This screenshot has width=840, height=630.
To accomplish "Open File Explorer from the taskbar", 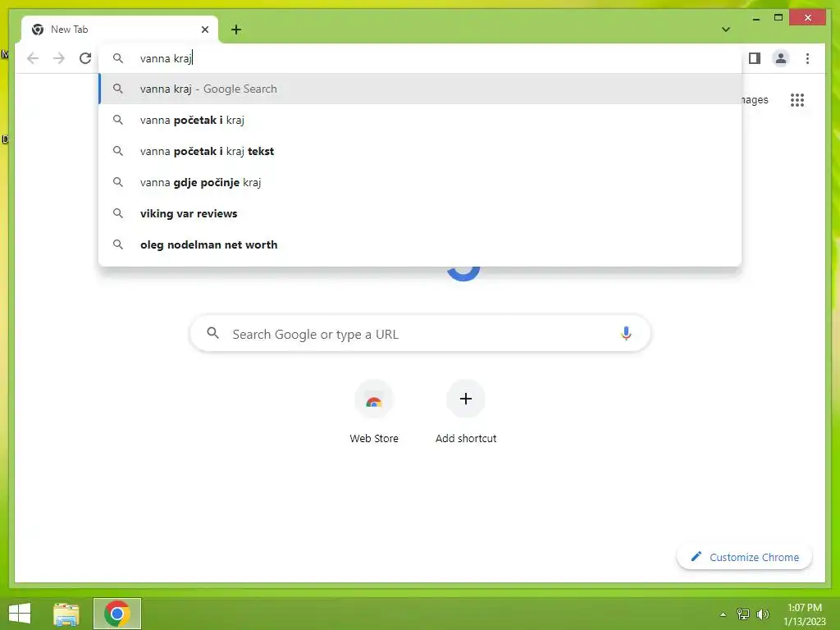I will [x=66, y=614].
